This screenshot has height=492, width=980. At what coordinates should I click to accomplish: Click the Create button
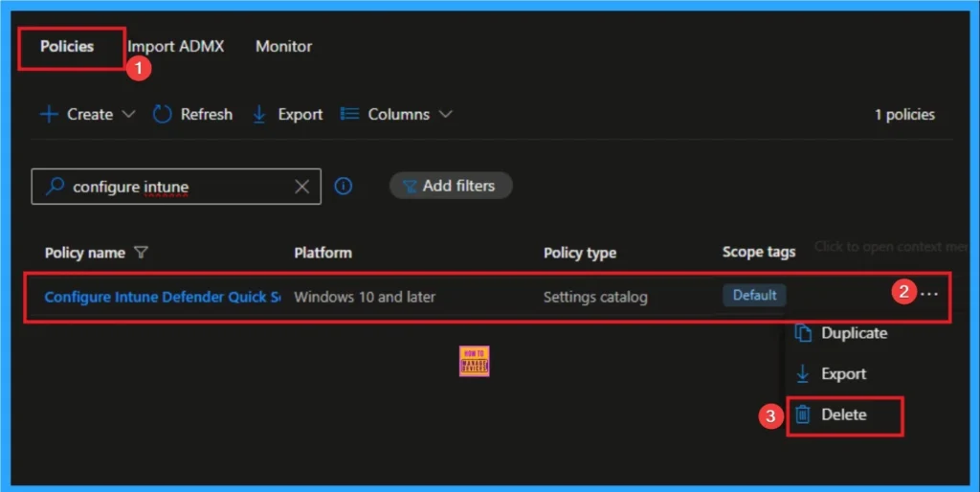tap(87, 115)
